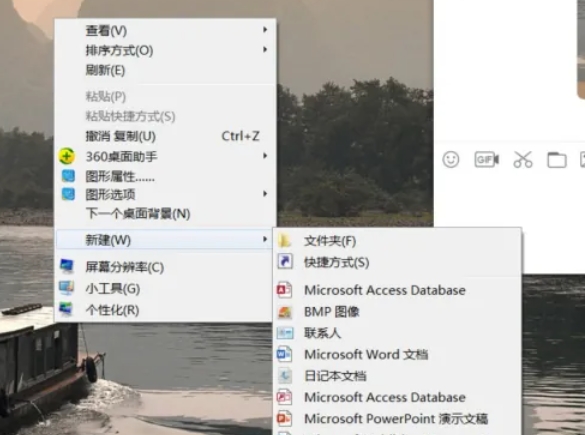Click the 图形属性...... menu item
Image resolution: width=585 pixels, height=435 pixels.
pos(165,176)
